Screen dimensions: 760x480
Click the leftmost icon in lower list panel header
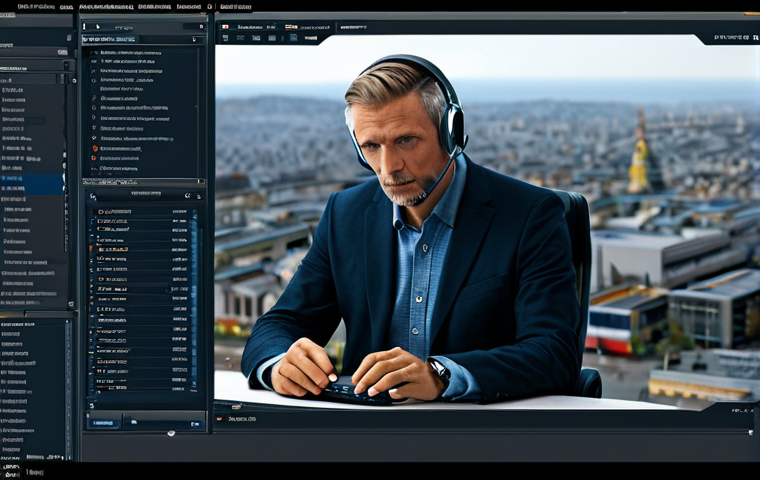pyautogui.click(x=93, y=196)
